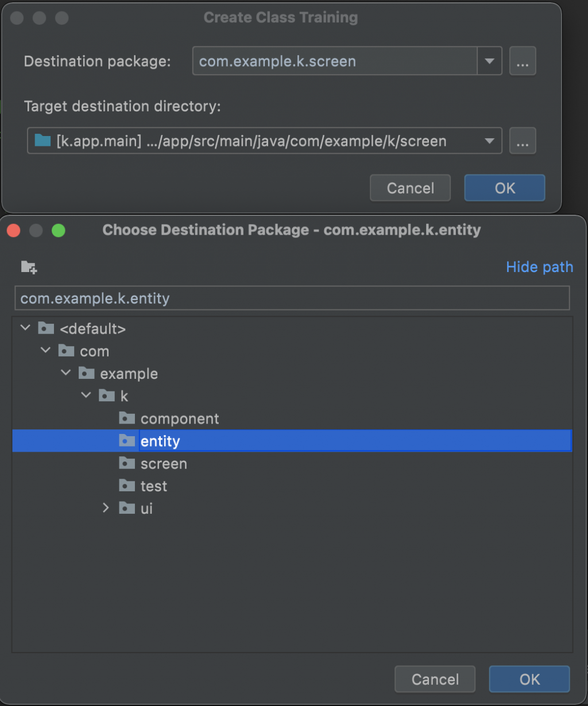Open the Destination package dropdown

coord(490,61)
